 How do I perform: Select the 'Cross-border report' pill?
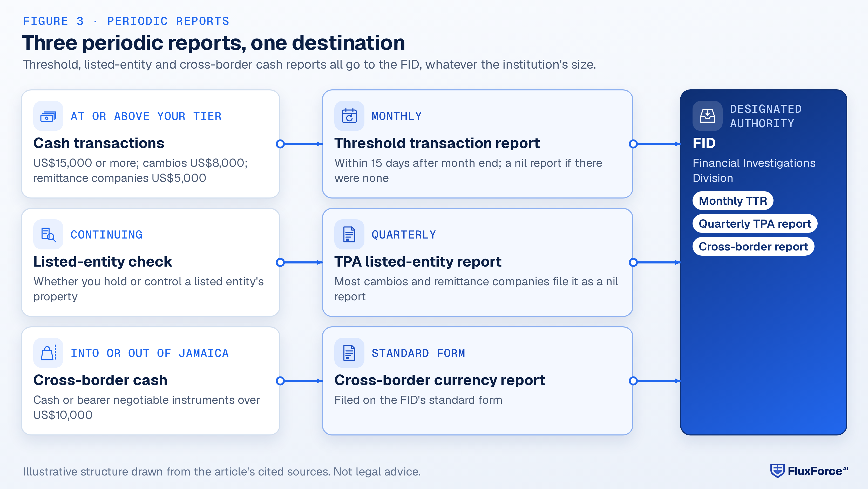tap(753, 247)
